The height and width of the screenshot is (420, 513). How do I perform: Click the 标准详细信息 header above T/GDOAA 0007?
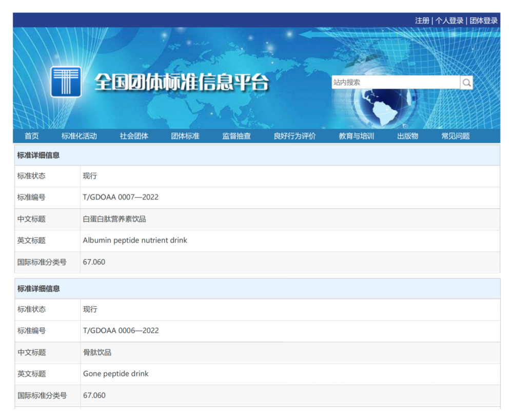pyautogui.click(x=38, y=155)
